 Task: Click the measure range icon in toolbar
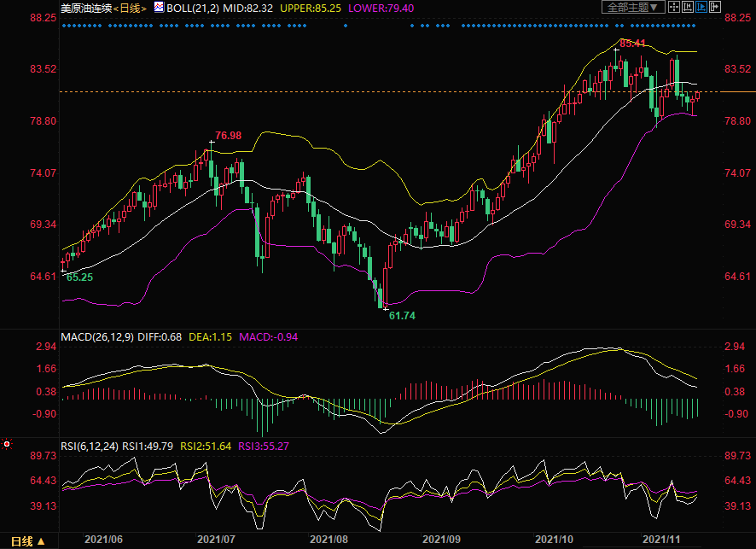click(x=688, y=7)
